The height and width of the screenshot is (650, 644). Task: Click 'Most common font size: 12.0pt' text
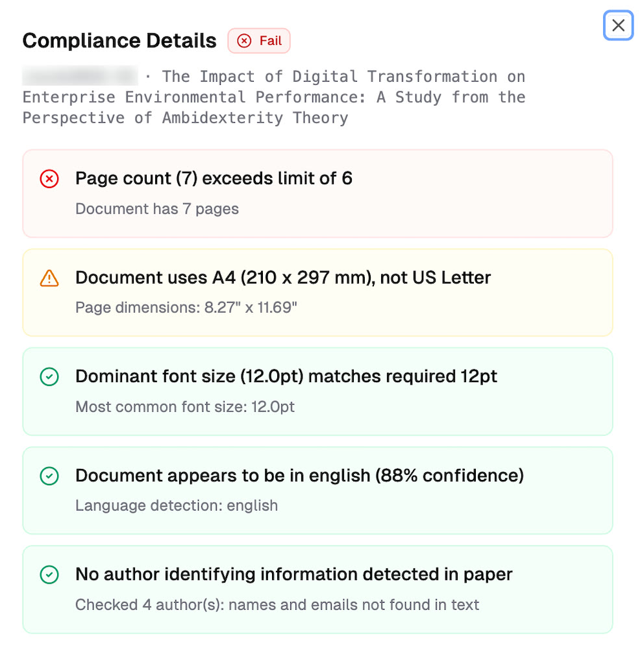[x=185, y=407]
